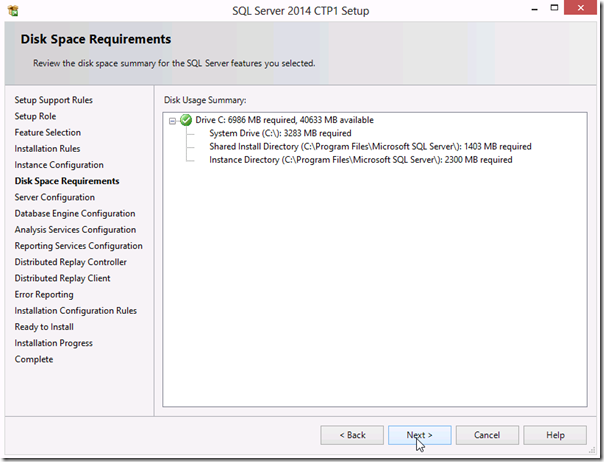Maximize the setup window
The image size is (604, 462).
[554, 8]
